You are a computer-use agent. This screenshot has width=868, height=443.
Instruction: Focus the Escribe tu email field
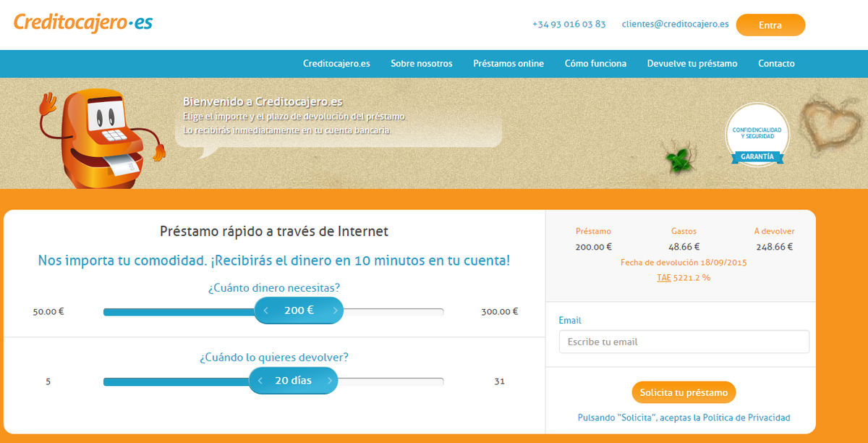pyautogui.click(x=684, y=342)
